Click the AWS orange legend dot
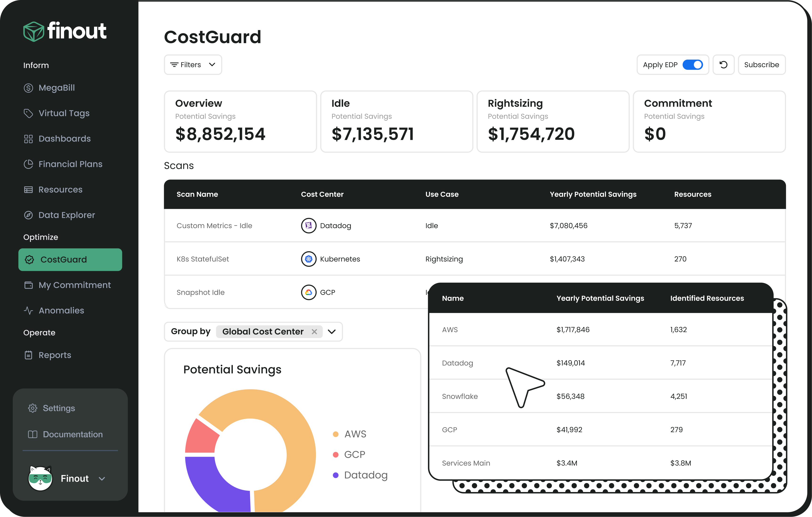Viewport: 812px width, 517px height. click(336, 434)
